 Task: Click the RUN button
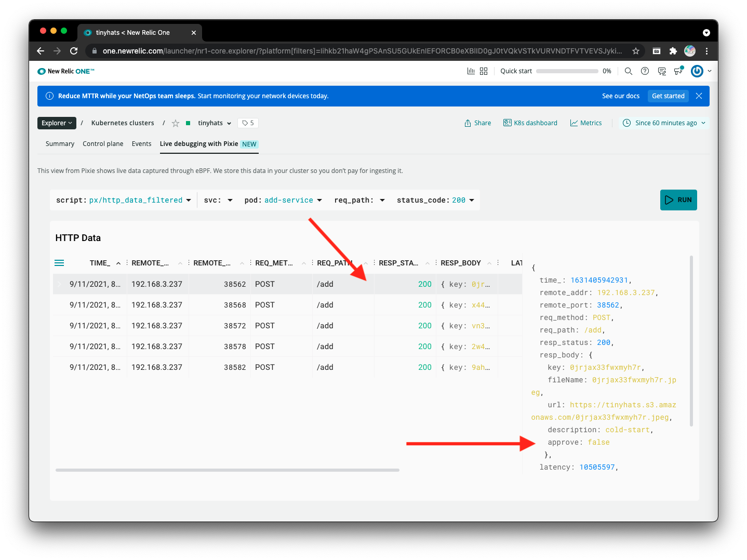678,200
